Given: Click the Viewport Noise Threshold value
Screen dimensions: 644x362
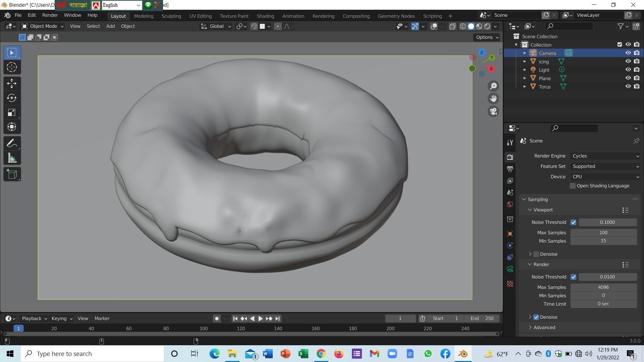Looking at the screenshot, I should [607, 222].
